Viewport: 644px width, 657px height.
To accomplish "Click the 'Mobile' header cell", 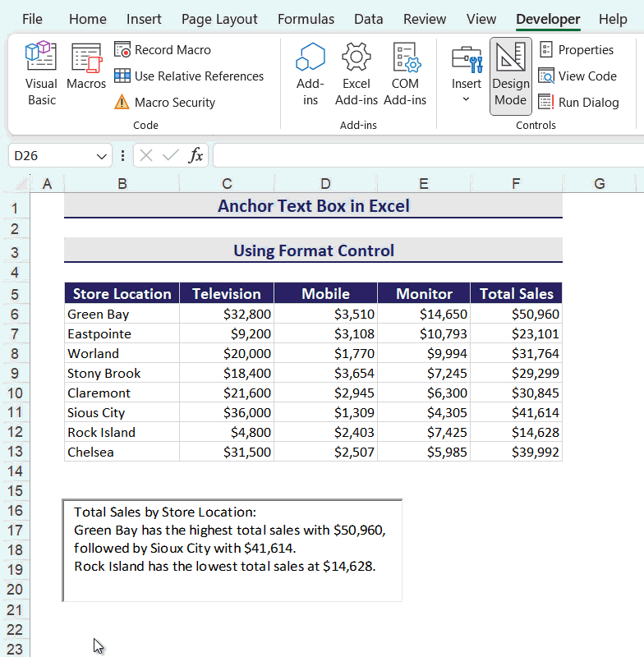I will [325, 293].
